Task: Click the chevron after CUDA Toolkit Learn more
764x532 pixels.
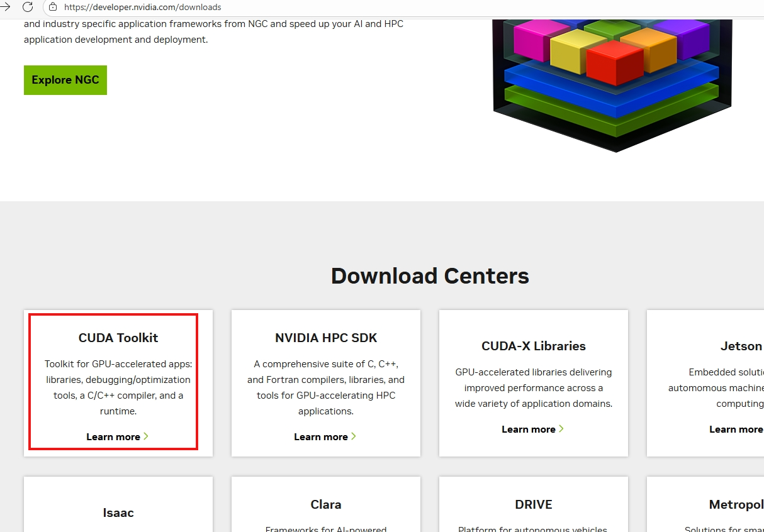Action: [x=146, y=436]
